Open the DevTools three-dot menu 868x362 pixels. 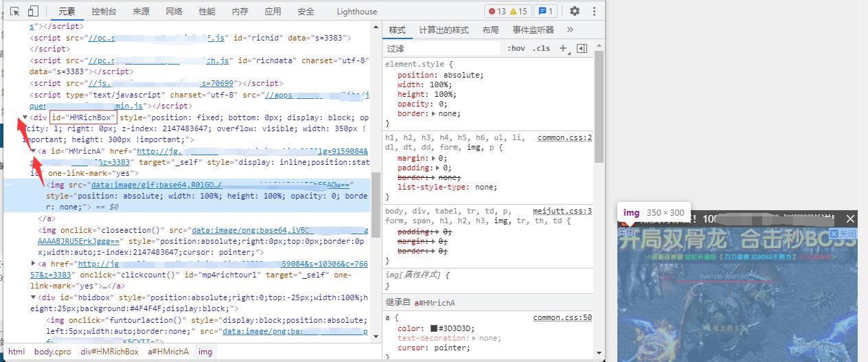pyautogui.click(x=594, y=11)
